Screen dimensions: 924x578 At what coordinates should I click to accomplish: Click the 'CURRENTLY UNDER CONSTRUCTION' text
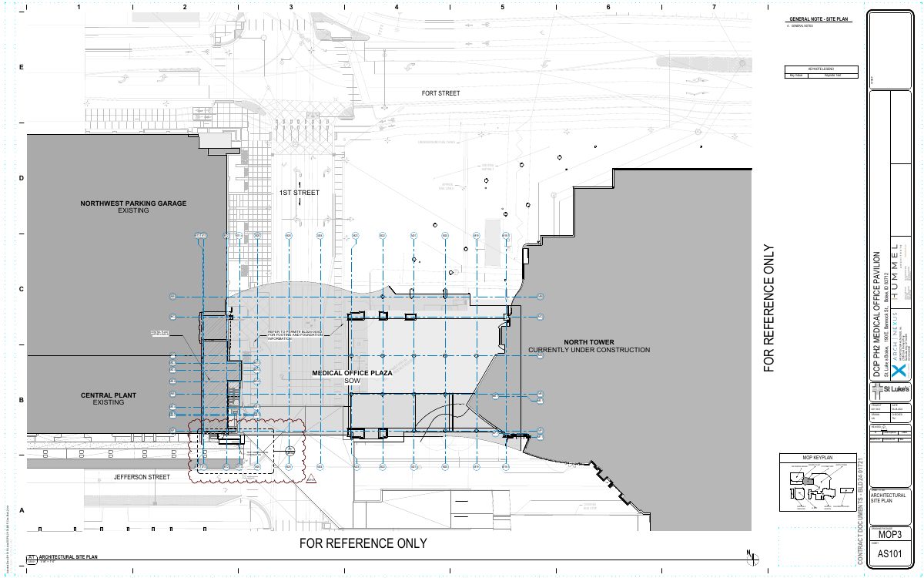pos(589,350)
